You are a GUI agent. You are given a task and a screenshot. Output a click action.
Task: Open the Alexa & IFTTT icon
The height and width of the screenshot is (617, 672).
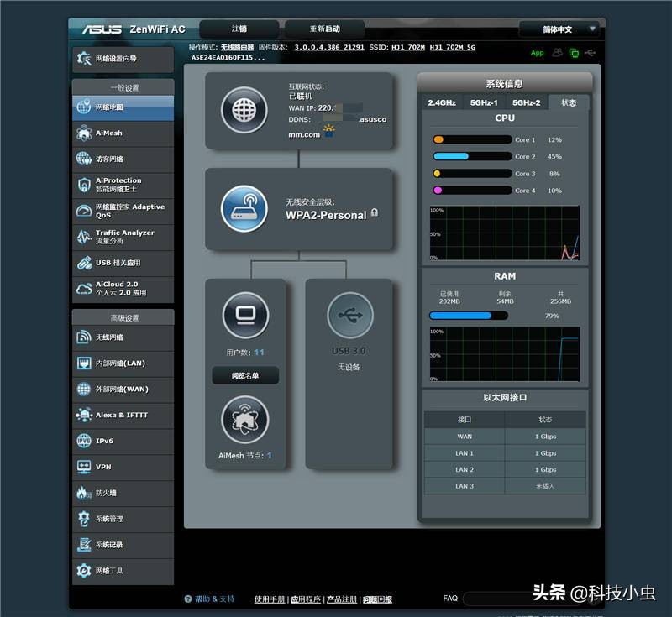click(x=84, y=415)
